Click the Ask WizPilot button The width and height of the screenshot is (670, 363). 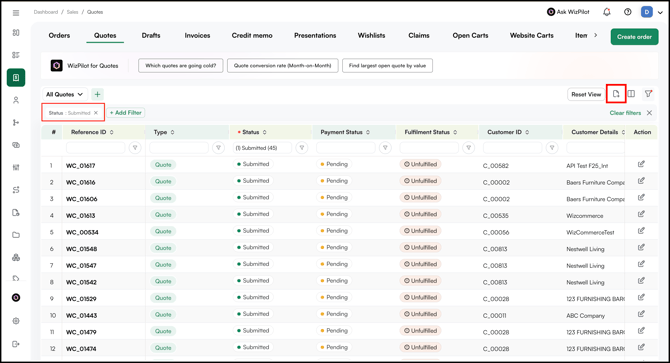point(568,12)
